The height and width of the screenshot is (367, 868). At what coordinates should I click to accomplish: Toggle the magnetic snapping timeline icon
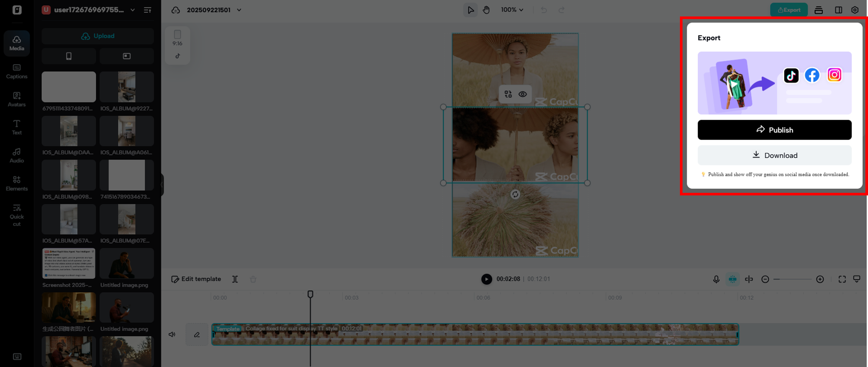[732, 279]
